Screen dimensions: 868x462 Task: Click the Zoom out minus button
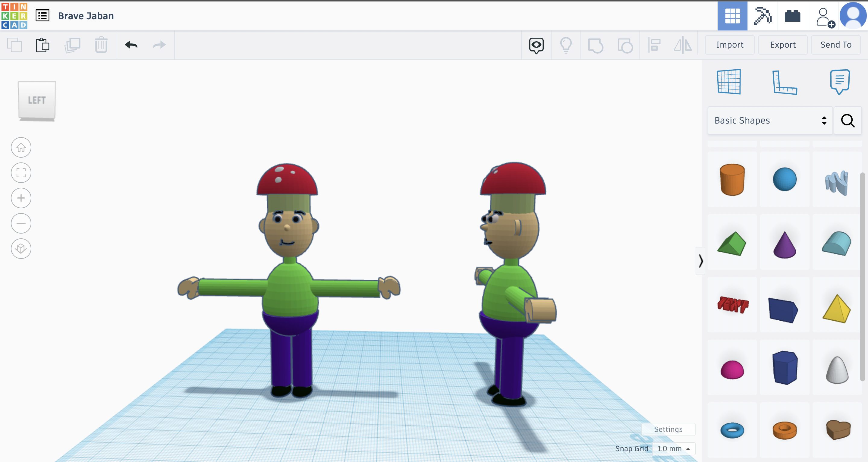click(x=21, y=223)
